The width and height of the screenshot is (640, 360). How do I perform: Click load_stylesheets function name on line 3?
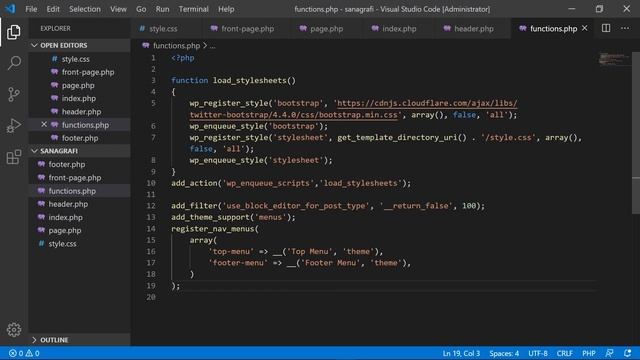pyautogui.click(x=249, y=80)
